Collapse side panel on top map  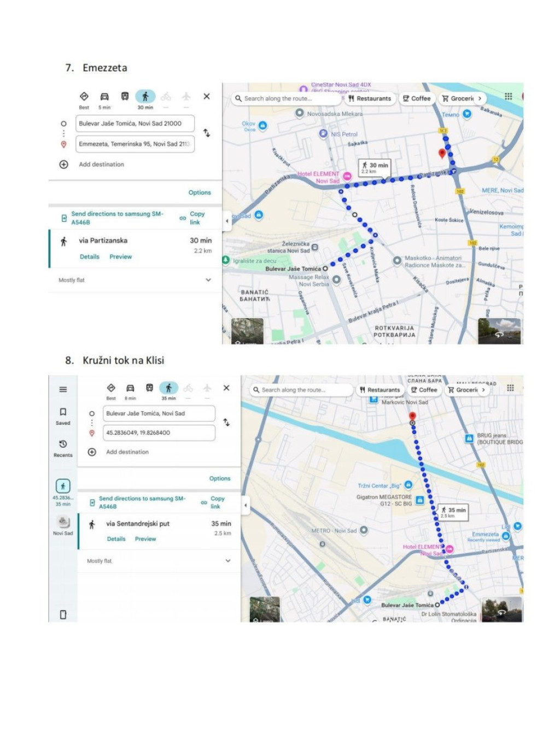click(227, 221)
